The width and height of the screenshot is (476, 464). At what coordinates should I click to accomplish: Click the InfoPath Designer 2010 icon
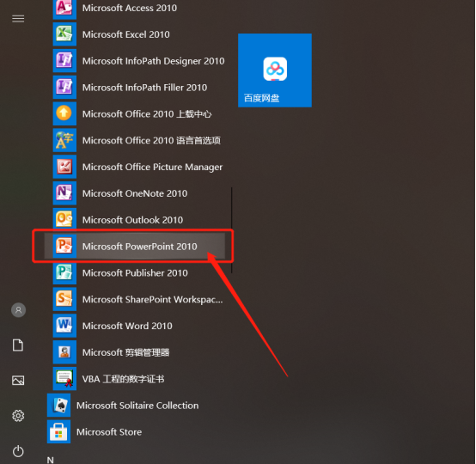coord(64,61)
